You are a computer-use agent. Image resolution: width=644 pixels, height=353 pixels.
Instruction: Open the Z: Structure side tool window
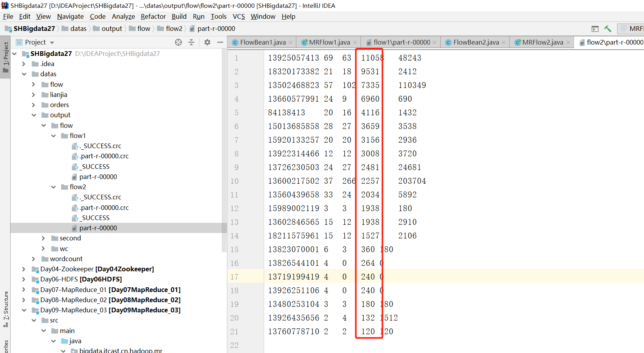pos(5,309)
